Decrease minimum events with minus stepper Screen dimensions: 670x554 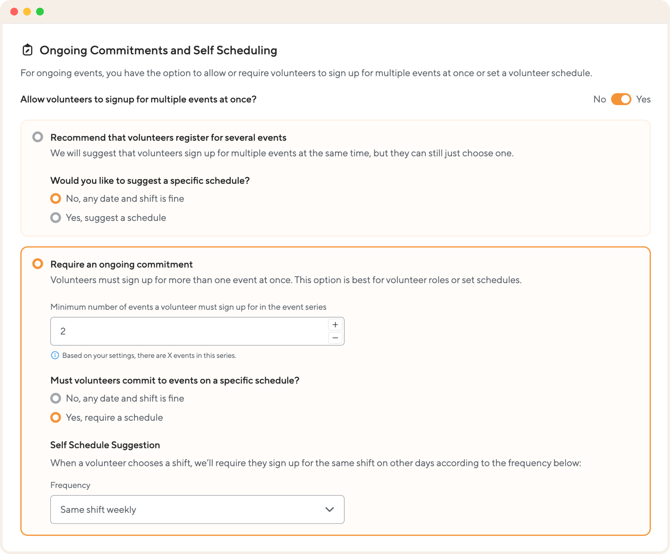pos(335,338)
